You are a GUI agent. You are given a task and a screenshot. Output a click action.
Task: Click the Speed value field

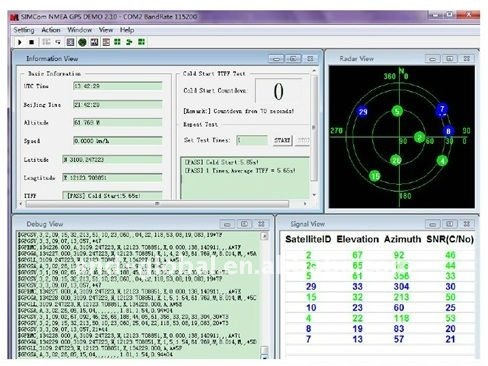(118, 141)
